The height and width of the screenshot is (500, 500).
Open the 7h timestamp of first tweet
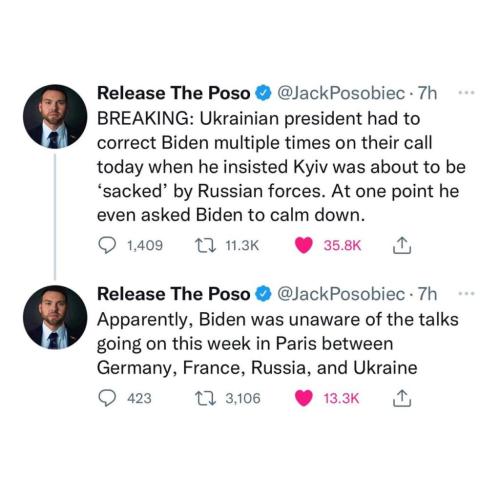(x=427, y=93)
